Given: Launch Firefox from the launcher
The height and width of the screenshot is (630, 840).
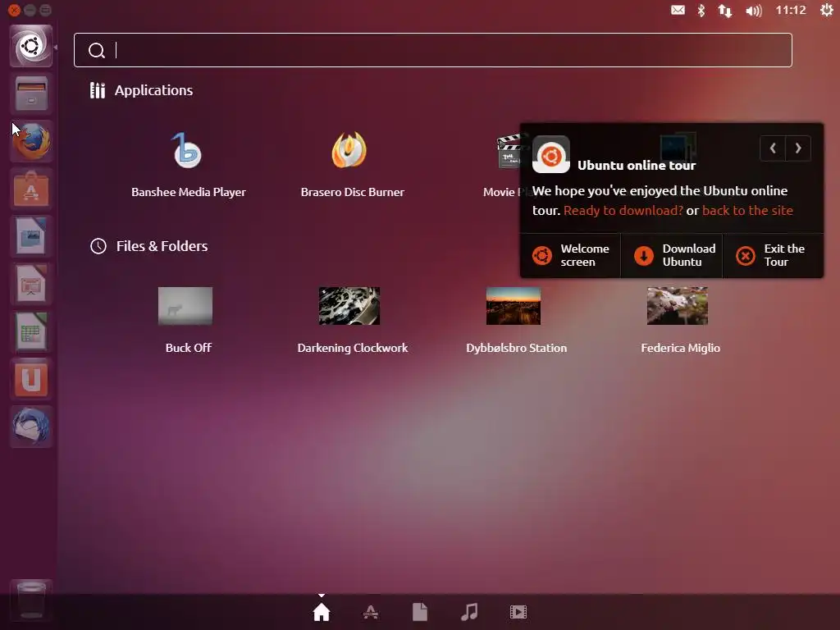Looking at the screenshot, I should 31,141.
